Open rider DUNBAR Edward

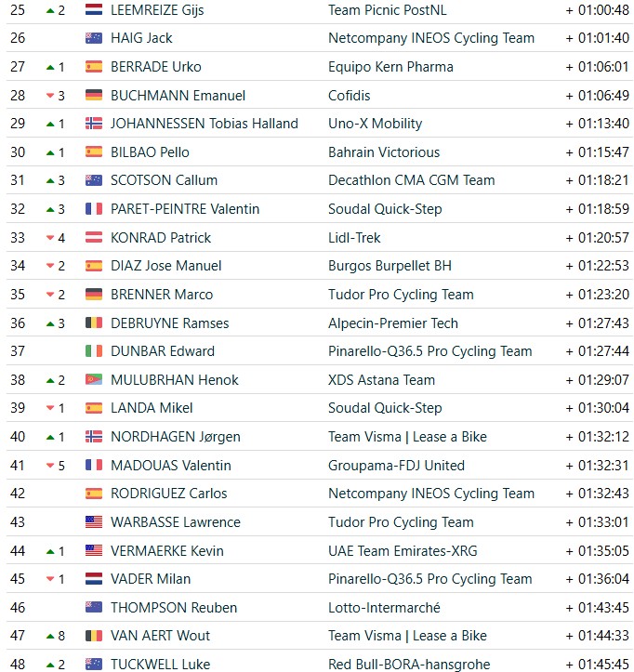(163, 351)
